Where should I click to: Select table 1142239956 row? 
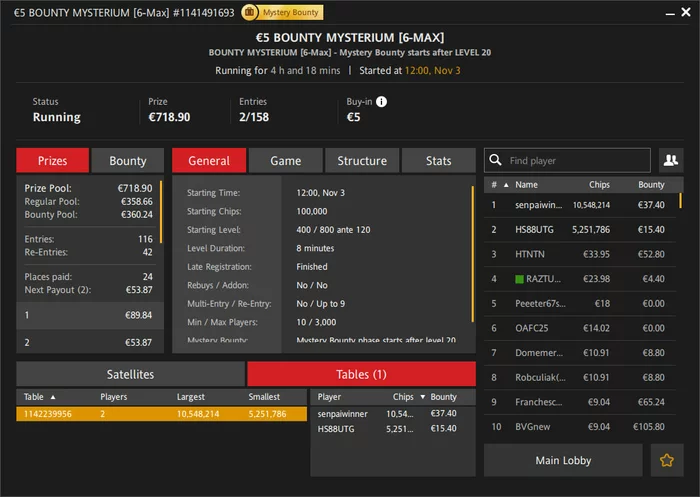point(162,413)
